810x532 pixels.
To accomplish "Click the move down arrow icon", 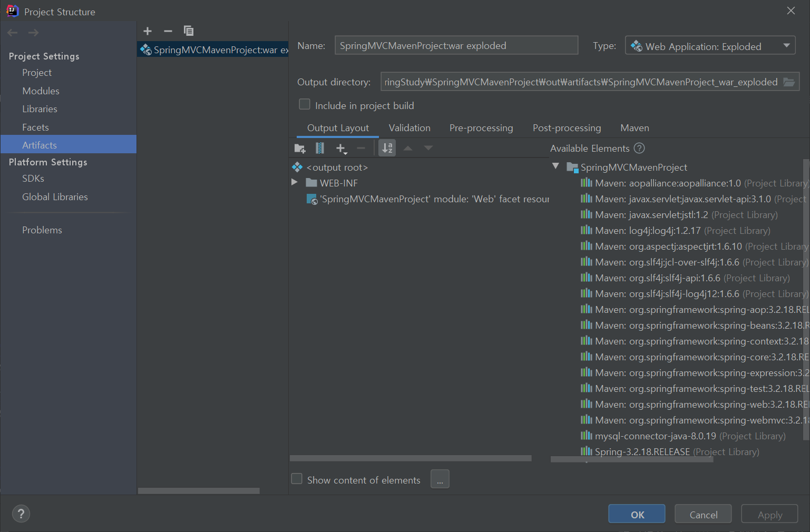I will (x=428, y=149).
